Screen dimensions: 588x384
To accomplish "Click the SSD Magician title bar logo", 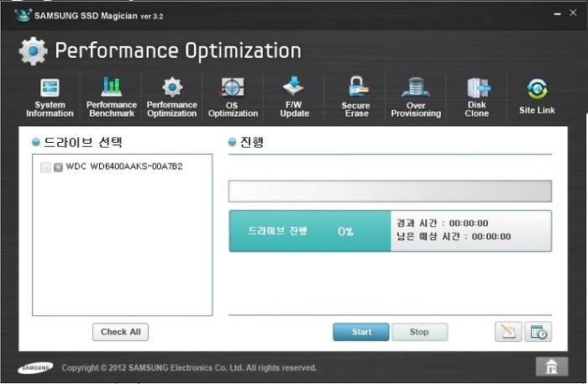I will tap(23, 15).
